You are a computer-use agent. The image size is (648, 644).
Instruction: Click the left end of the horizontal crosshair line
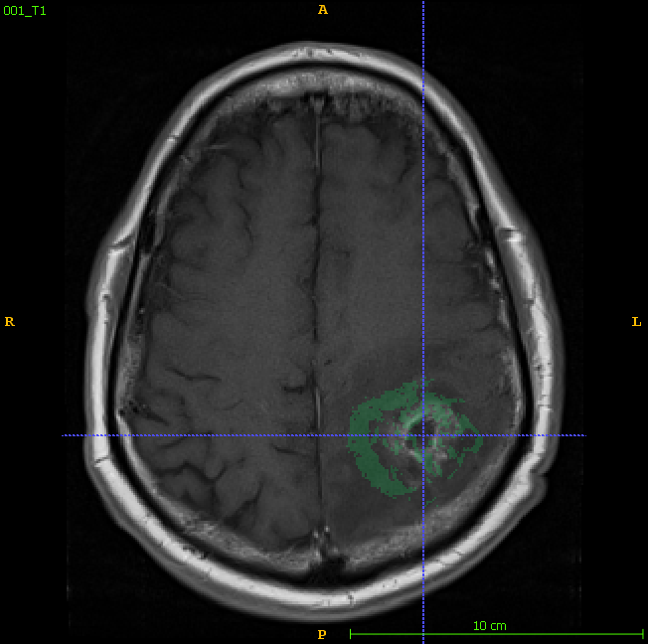pyautogui.click(x=64, y=435)
